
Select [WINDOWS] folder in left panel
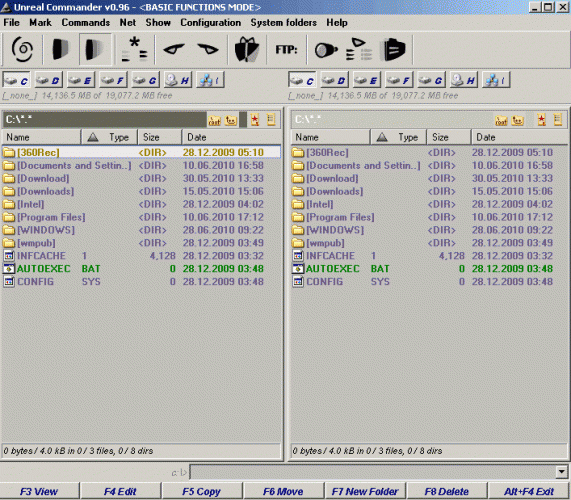click(141, 230)
